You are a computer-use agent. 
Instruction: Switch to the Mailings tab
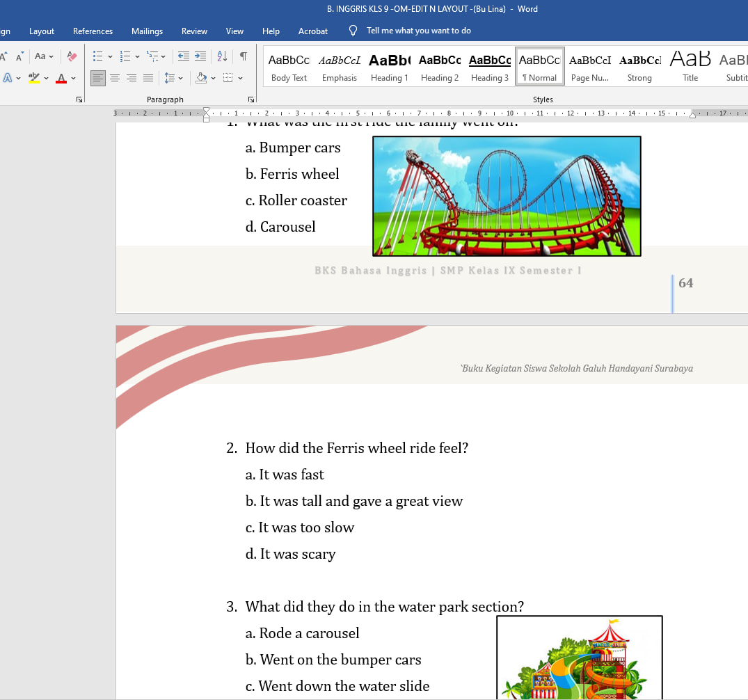click(147, 31)
